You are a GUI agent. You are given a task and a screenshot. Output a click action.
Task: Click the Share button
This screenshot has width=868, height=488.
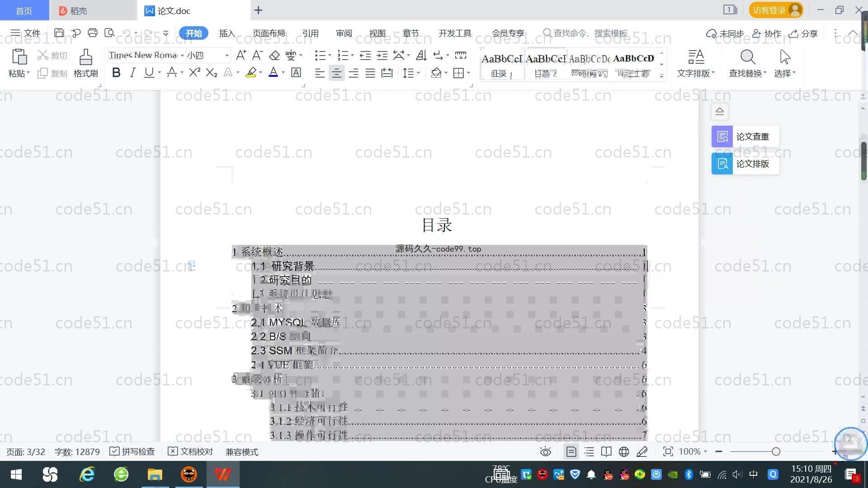pos(803,33)
